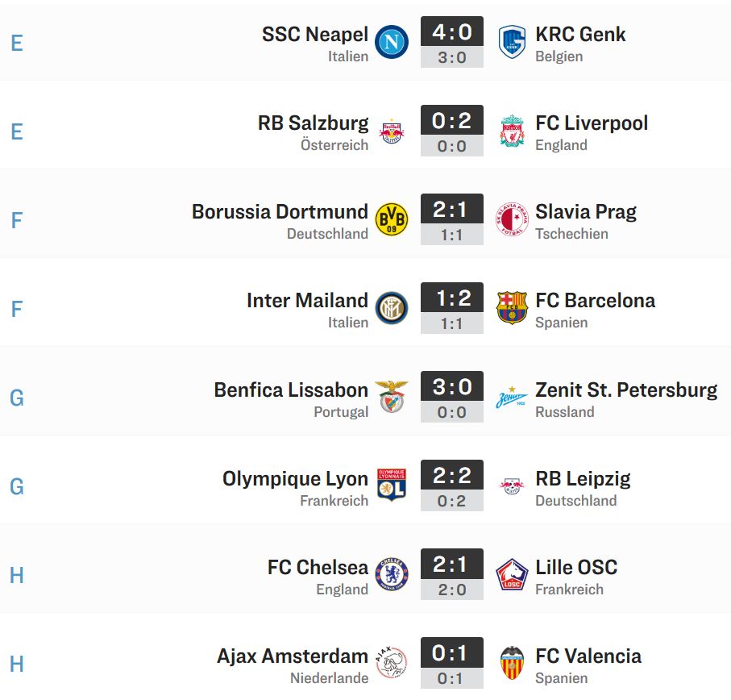This screenshot has width=731, height=700.
Task: Select the Olympique Lyon OL logo
Action: click(x=392, y=485)
